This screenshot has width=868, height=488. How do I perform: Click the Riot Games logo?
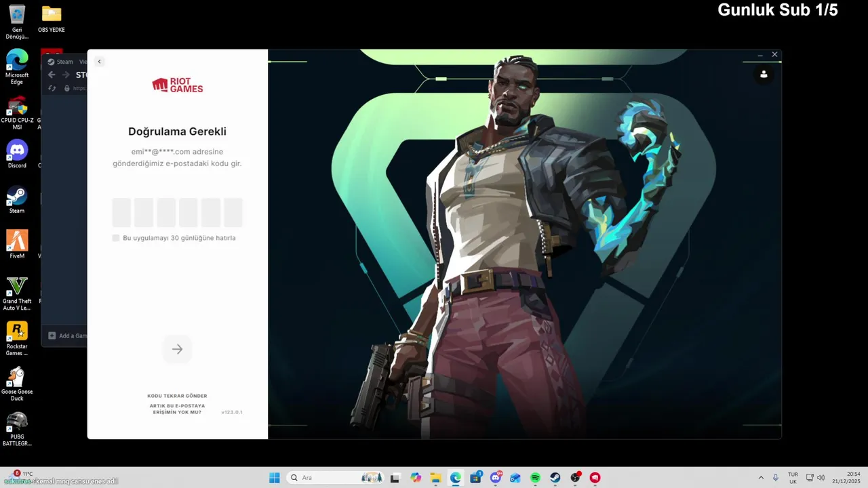click(177, 85)
